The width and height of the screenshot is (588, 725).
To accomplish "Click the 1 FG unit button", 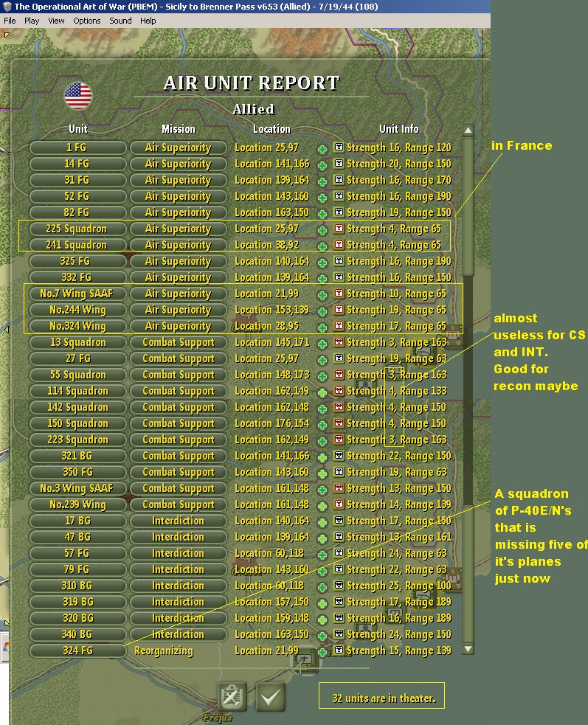I will [x=77, y=148].
